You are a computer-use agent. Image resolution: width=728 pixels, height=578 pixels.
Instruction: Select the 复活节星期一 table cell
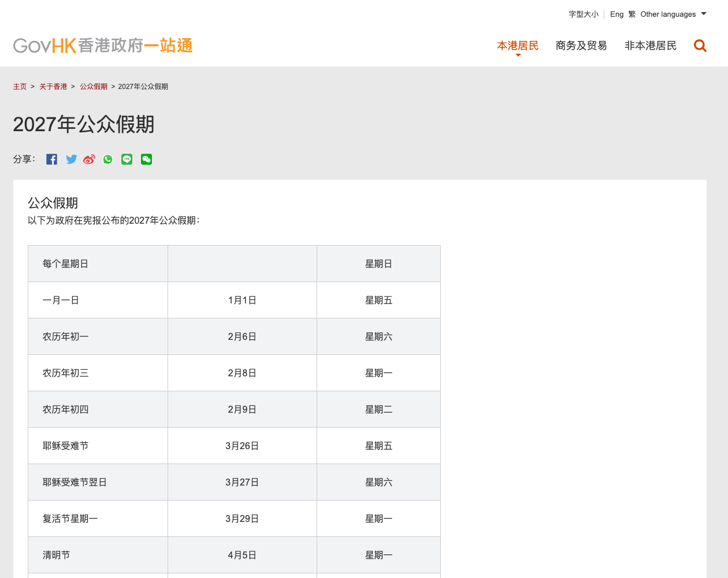(98, 518)
